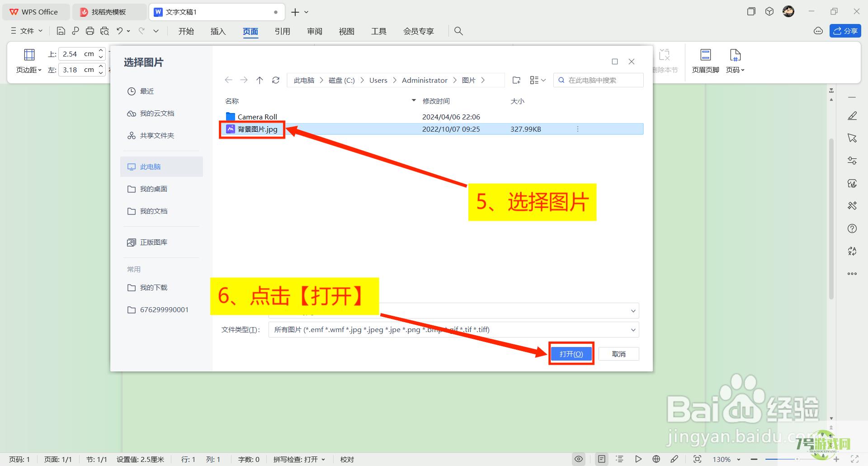Open the 审阅 ribbon tab
Image resolution: width=868 pixels, height=466 pixels.
coord(315,31)
